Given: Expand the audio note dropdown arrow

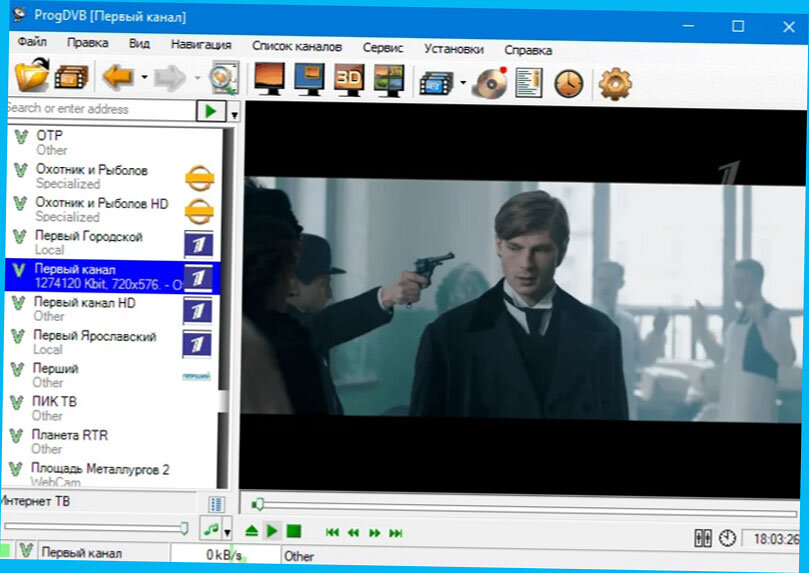Looking at the screenshot, I should point(227,532).
